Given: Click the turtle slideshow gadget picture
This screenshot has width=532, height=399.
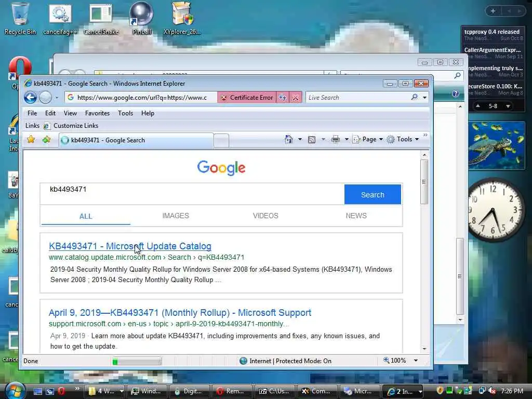Looking at the screenshot, I should coord(496,145).
